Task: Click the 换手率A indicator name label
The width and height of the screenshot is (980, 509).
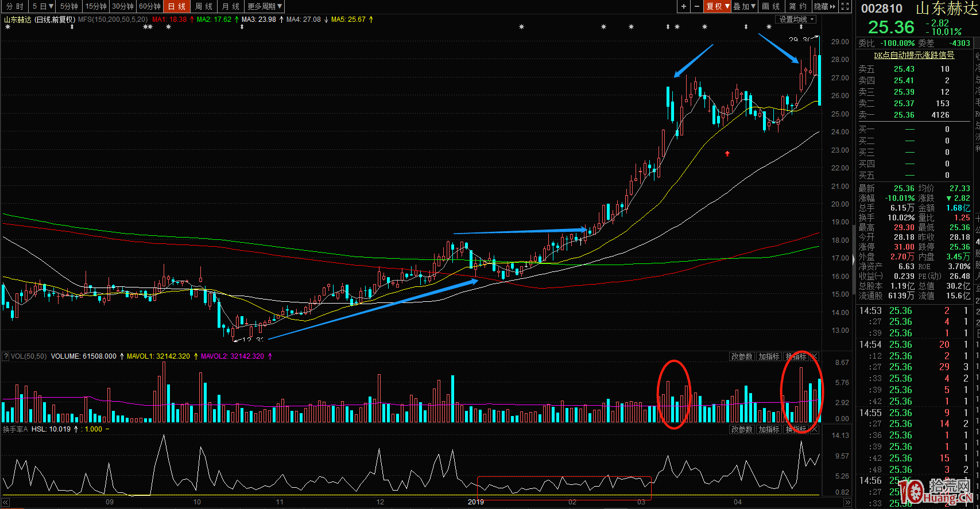Action: tap(16, 429)
